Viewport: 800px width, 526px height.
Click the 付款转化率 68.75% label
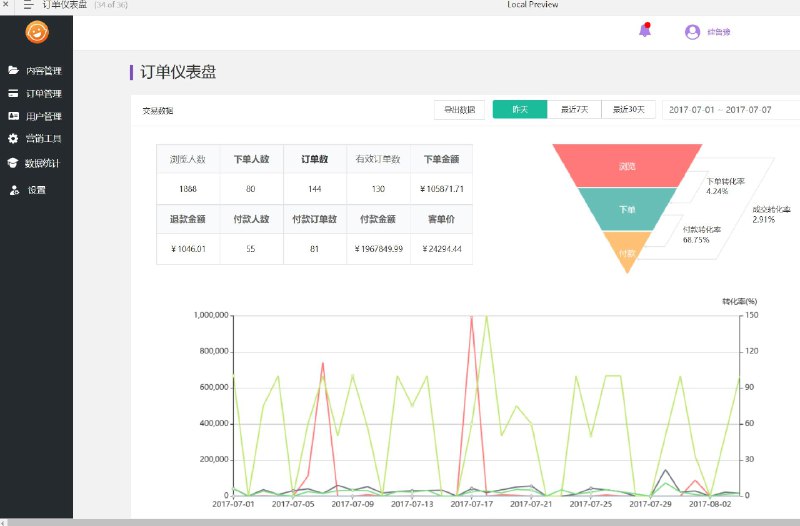pos(702,235)
